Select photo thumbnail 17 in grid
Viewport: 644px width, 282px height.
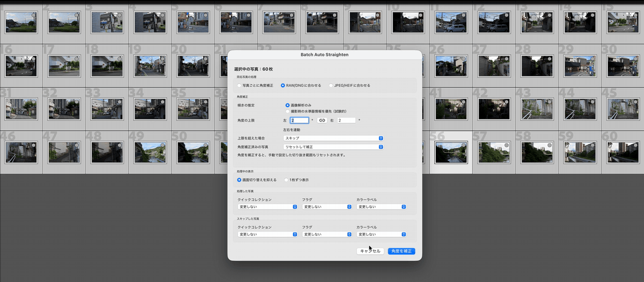pyautogui.click(x=64, y=66)
